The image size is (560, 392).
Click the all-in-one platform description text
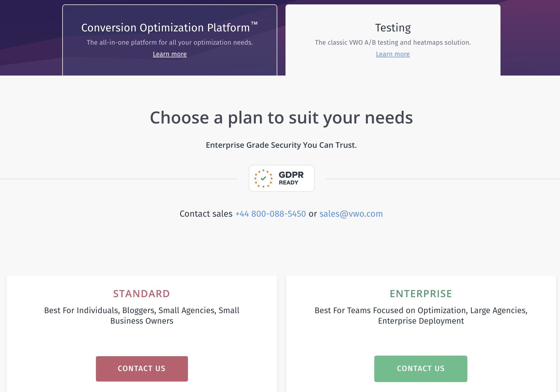click(170, 42)
